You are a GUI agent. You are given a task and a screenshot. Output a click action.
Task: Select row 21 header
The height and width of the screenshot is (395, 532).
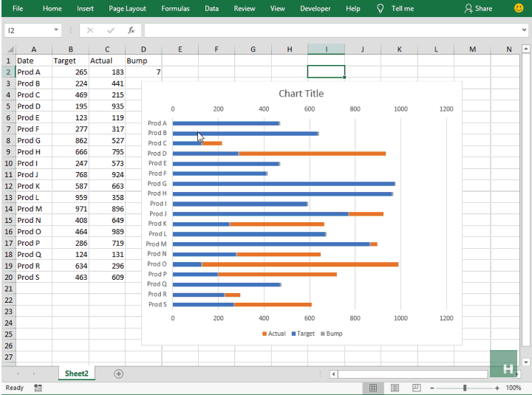[8, 289]
